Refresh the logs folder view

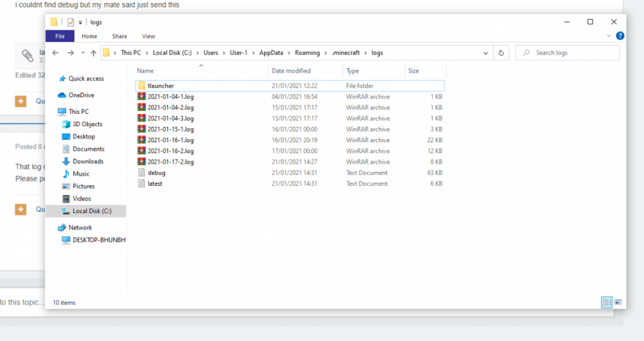pos(502,53)
